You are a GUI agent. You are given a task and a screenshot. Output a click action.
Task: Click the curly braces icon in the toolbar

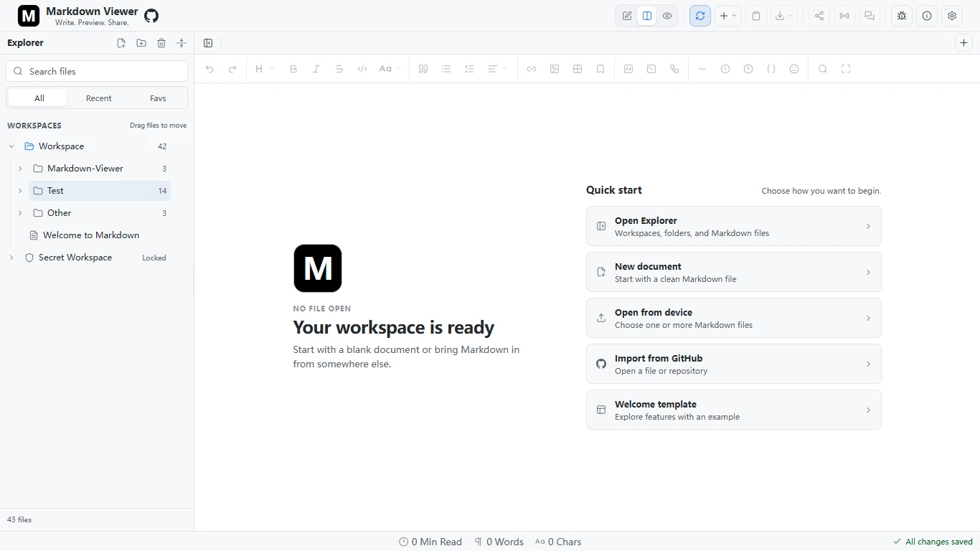[771, 69]
